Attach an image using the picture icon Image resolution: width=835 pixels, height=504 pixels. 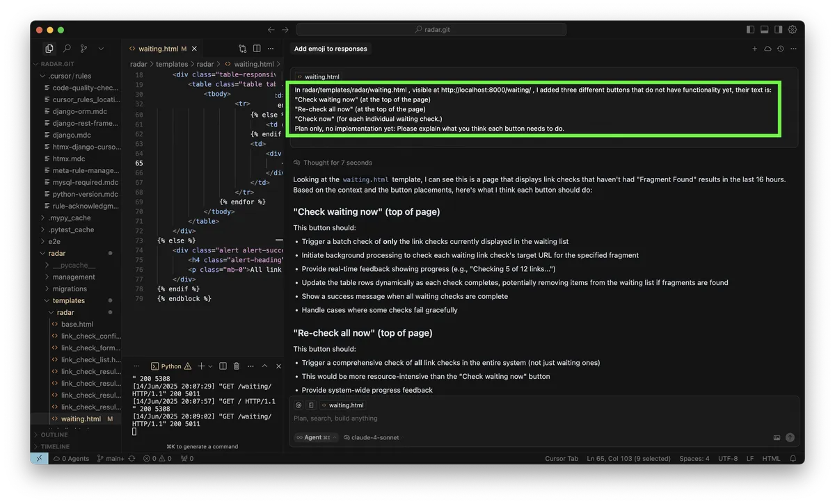point(777,437)
